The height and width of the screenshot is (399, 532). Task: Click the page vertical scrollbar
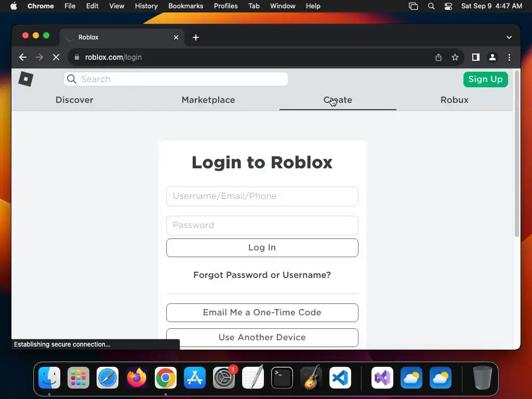coord(517,153)
